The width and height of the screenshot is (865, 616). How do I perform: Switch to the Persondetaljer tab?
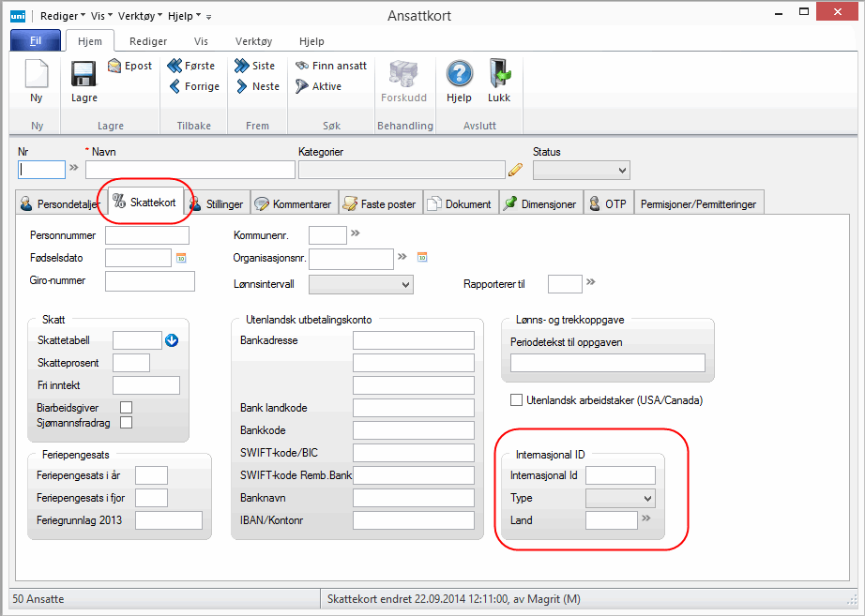[60, 203]
